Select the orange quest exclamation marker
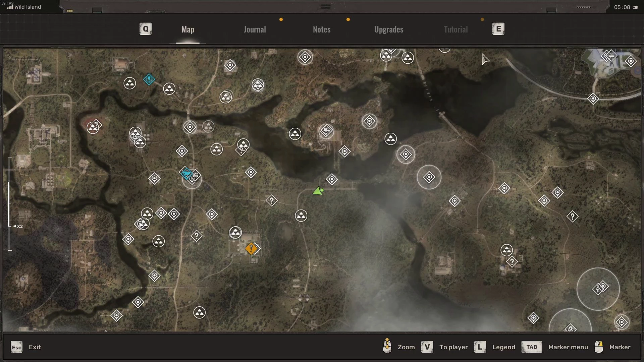The height and width of the screenshot is (362, 644). pyautogui.click(x=251, y=249)
